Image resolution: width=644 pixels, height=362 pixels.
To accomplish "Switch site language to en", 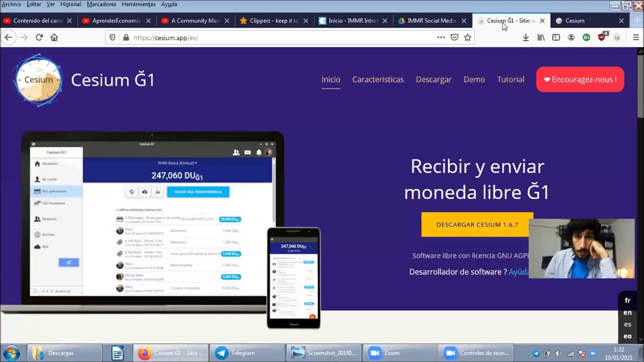I will click(x=627, y=313).
